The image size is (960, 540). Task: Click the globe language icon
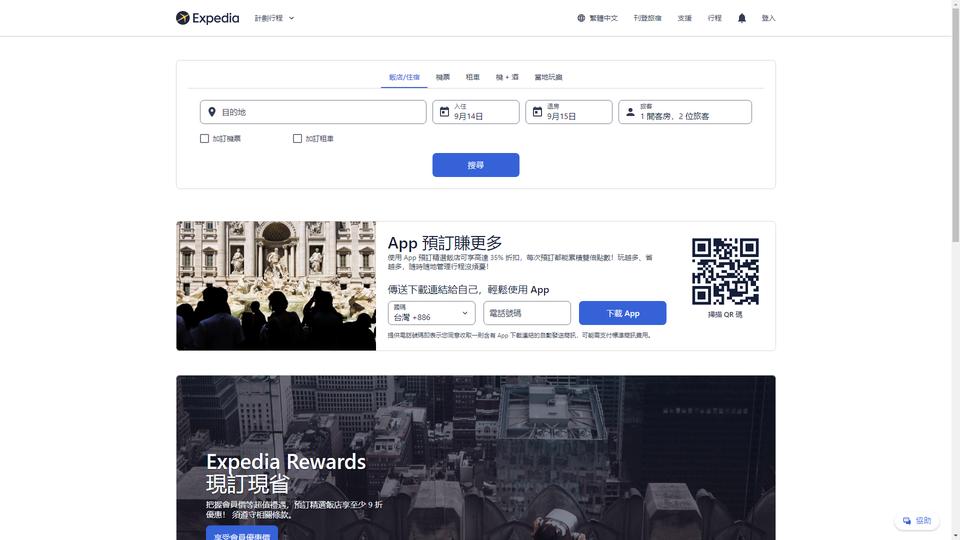pyautogui.click(x=581, y=18)
